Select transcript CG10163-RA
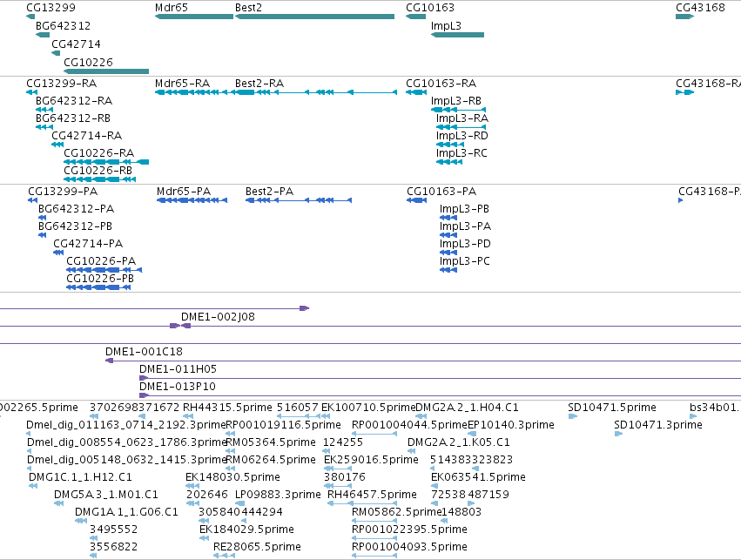Screen dimensions: 741x560 [x=416, y=92]
